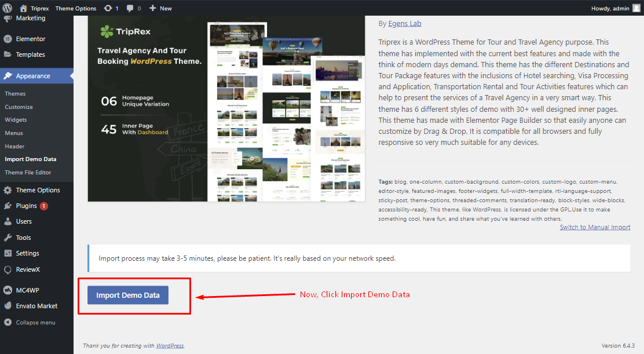
Task: Select Import Demo Data submenu item
Action: coord(30,159)
